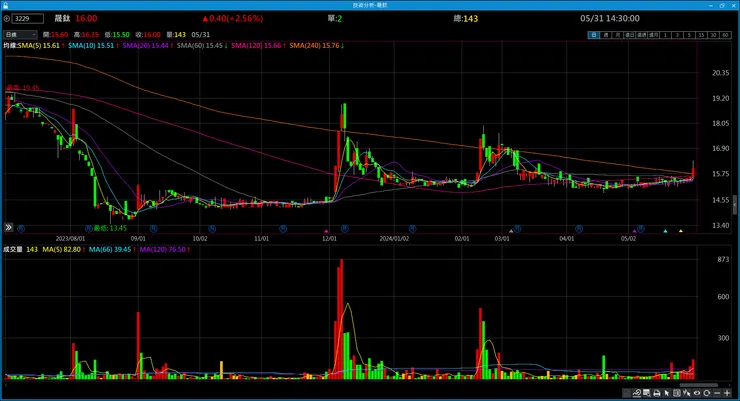Click the last price 16.00 in header
Image resolution: width=740 pixels, height=401 pixels.
click(86, 19)
